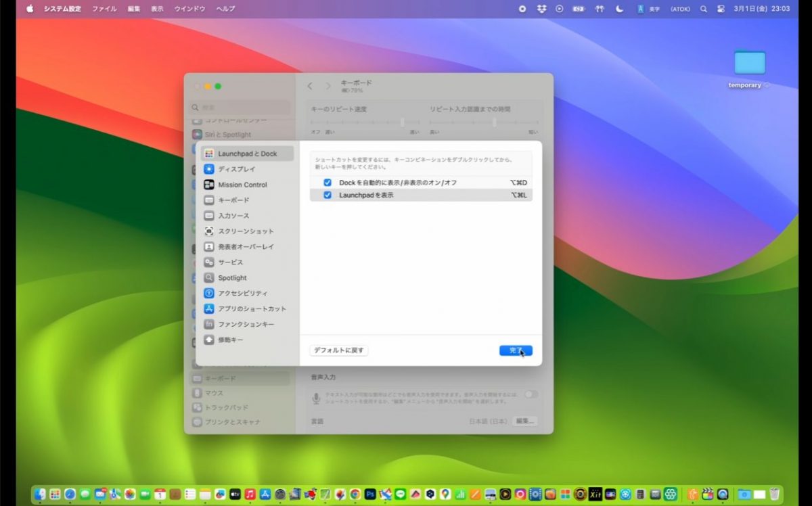The image size is (812, 506).
Task: Open Launchpad from the Dock
Action: tap(55, 495)
